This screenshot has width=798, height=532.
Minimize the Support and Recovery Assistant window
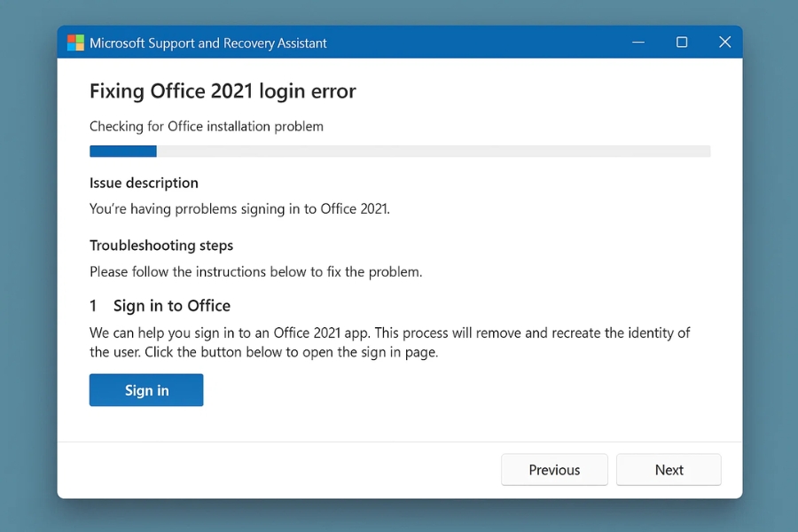pos(638,43)
